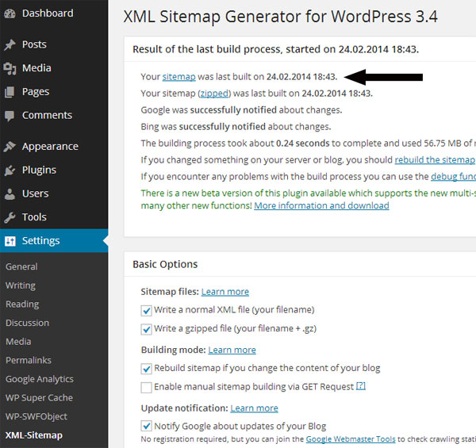476x448 pixels.
Task: Open Media settings submenu under Settings
Action: click(18, 342)
